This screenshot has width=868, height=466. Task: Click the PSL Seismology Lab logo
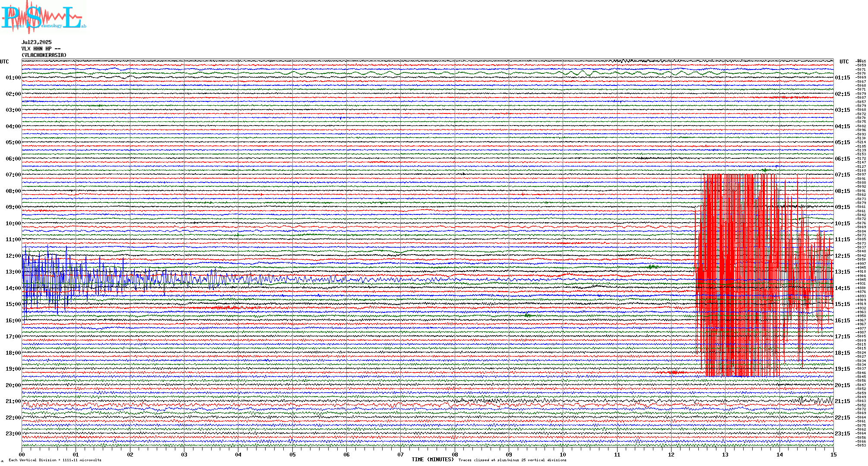[x=43, y=17]
